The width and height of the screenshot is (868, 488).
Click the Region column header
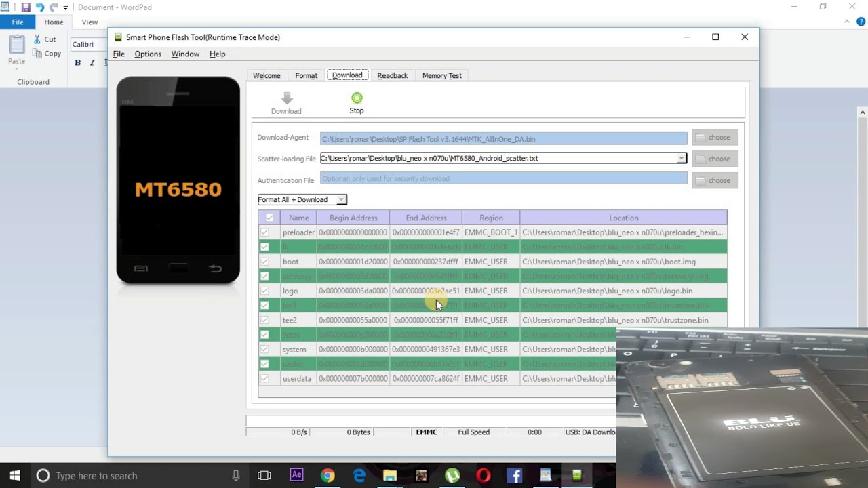[x=491, y=218]
